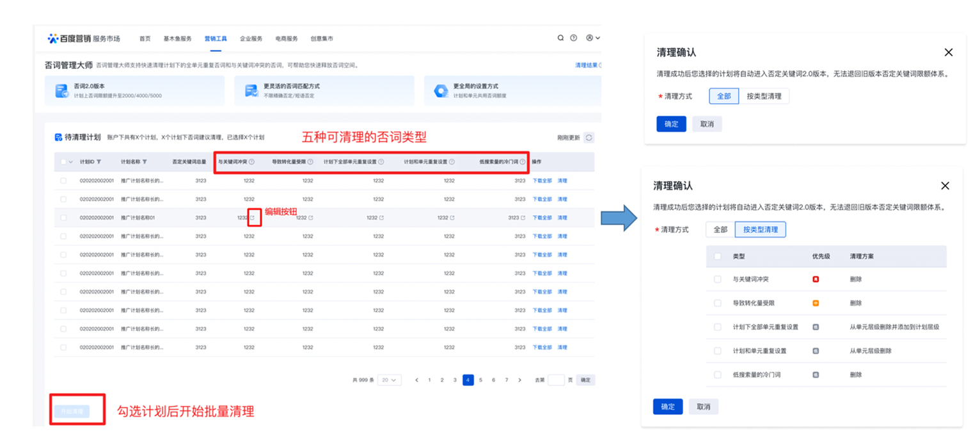Click the filter icon next to 计划ID
The image size is (980, 443).
click(x=99, y=162)
